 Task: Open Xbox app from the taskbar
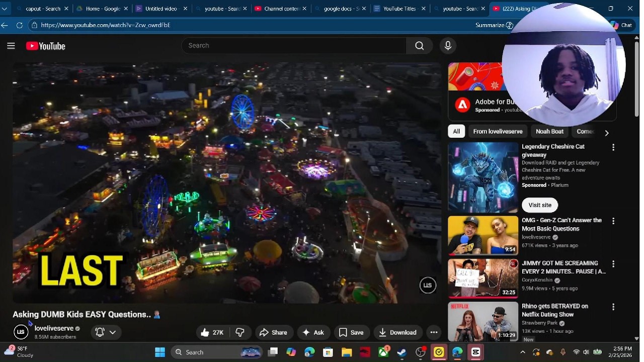[x=383, y=352]
